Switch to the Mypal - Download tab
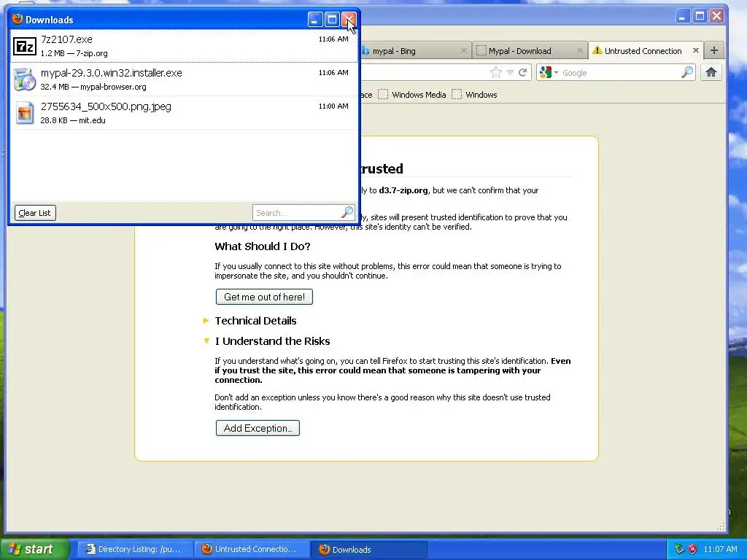 pos(529,51)
